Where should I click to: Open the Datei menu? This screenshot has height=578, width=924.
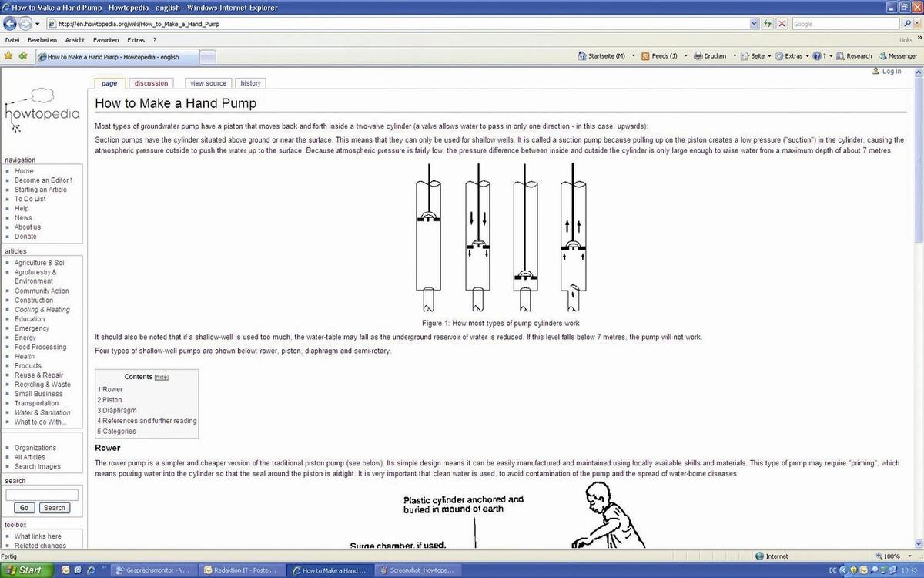(12, 40)
